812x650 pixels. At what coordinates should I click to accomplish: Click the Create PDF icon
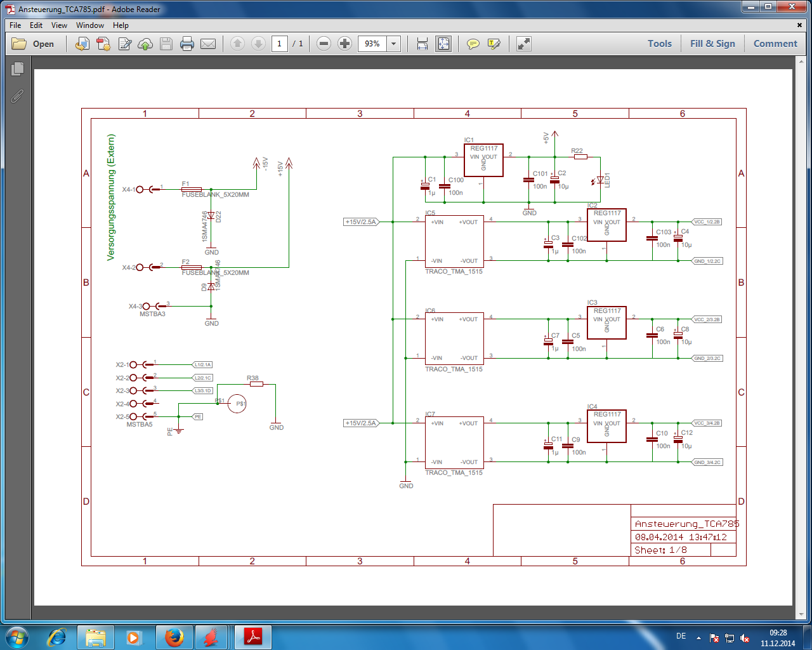click(103, 44)
